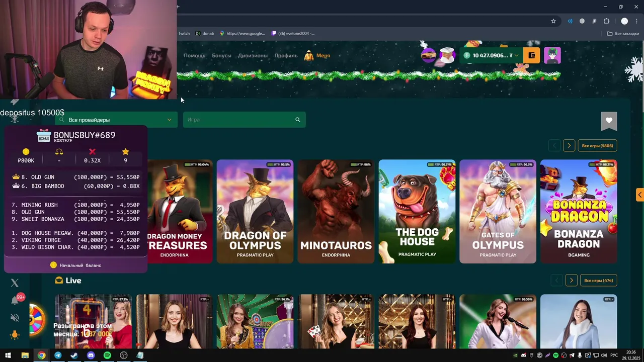
Task: Open the microphone tray icon
Action: (x=580, y=355)
